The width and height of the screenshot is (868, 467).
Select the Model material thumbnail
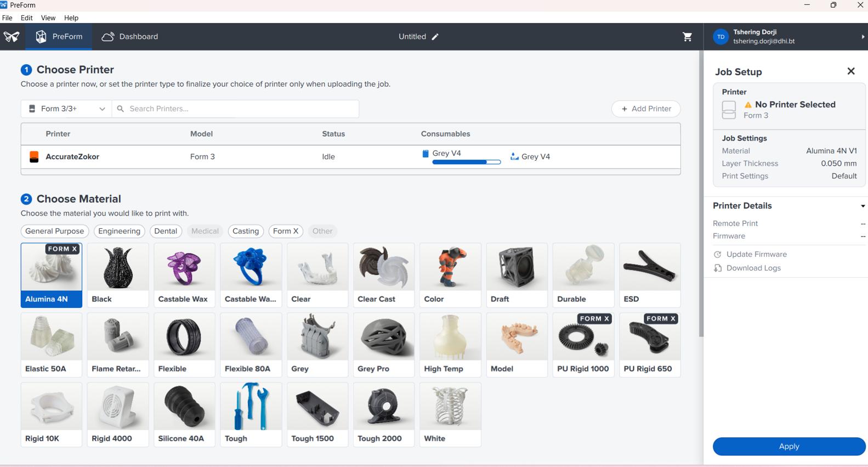point(517,345)
